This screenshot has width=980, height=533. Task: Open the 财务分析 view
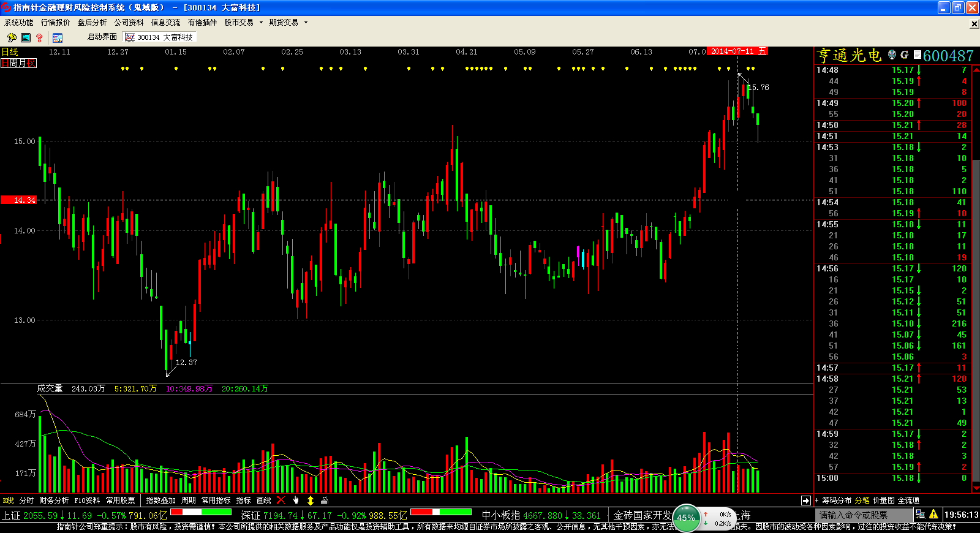[x=54, y=501]
